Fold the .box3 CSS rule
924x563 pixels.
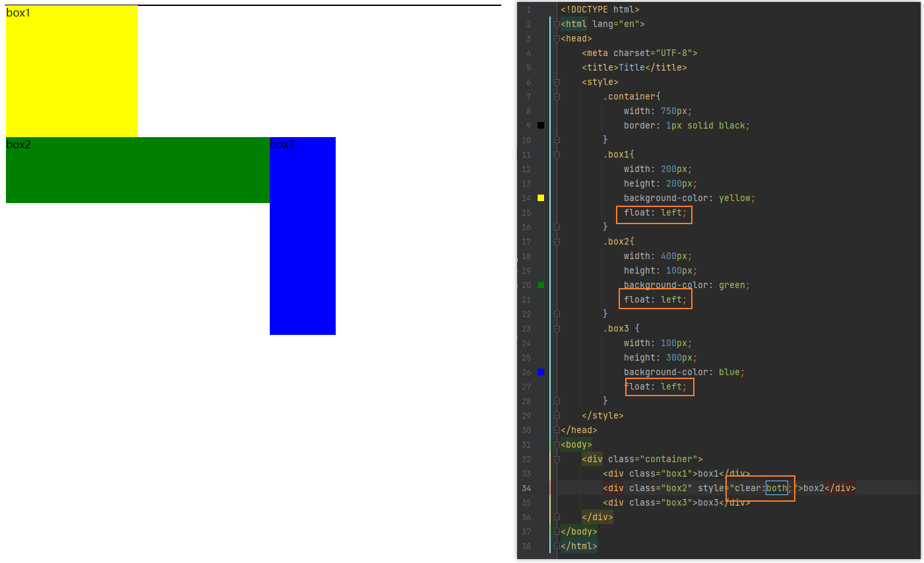click(x=557, y=329)
